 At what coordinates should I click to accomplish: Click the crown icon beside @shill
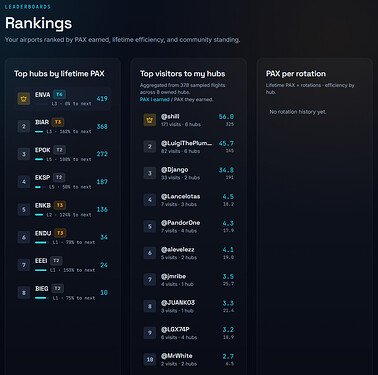coord(150,120)
